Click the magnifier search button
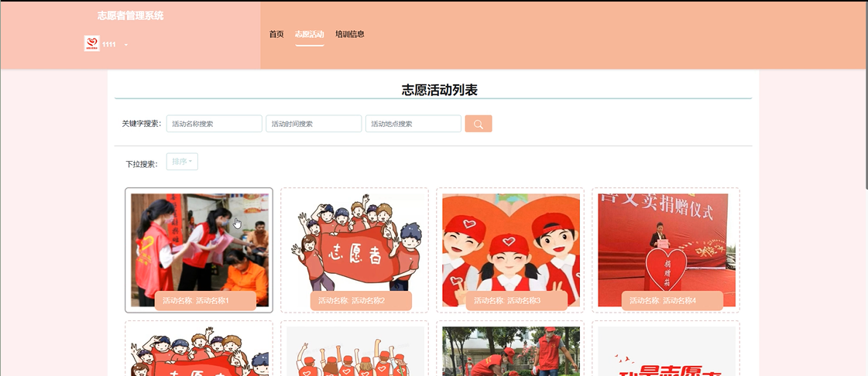868x376 pixels. coord(479,124)
